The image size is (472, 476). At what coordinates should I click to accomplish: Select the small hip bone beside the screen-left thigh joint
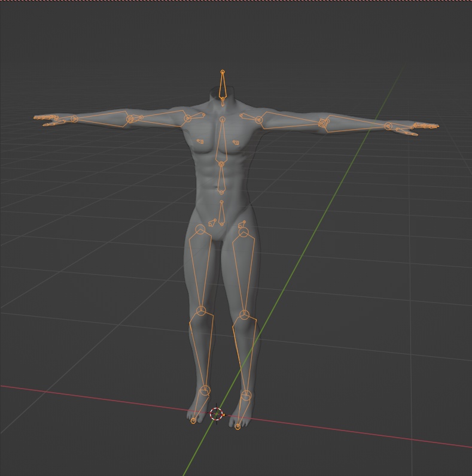212,223
